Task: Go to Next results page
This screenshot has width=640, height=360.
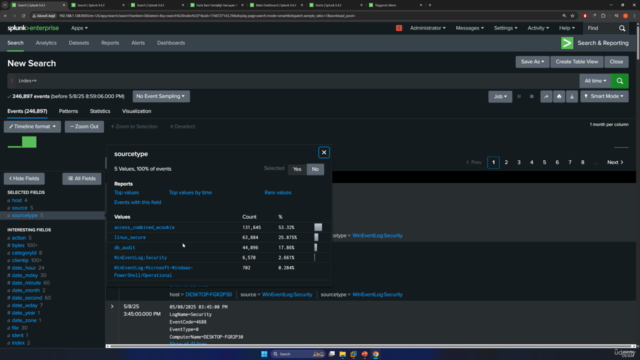Action: click(x=615, y=162)
